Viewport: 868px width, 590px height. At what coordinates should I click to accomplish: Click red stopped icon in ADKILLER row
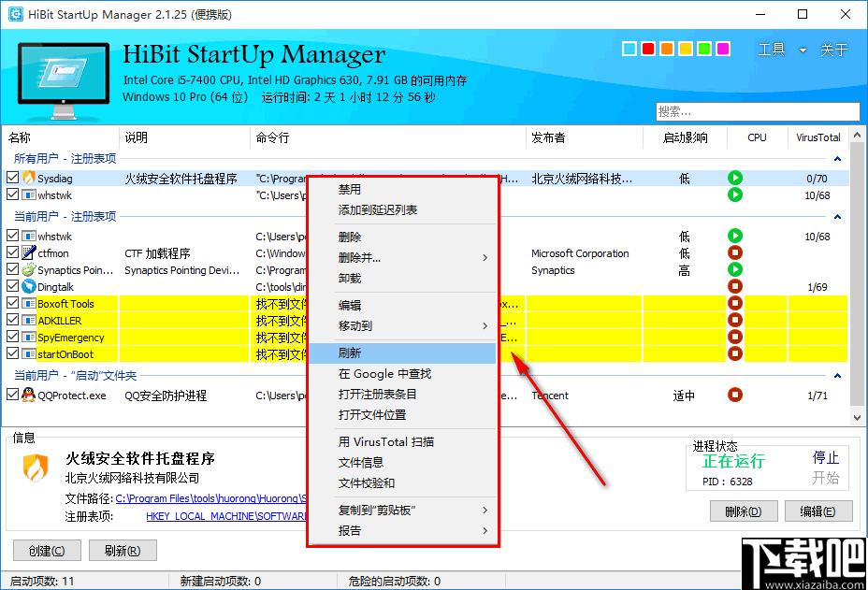point(734,321)
